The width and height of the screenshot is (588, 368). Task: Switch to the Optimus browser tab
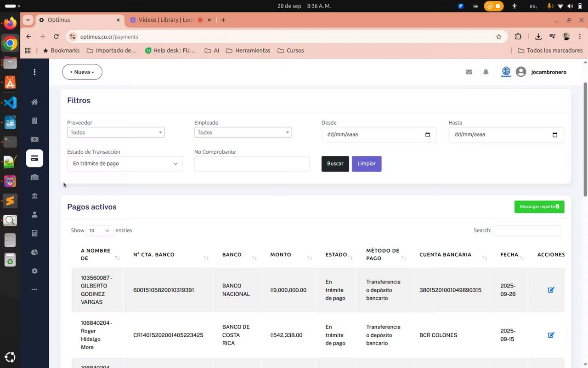pos(79,20)
